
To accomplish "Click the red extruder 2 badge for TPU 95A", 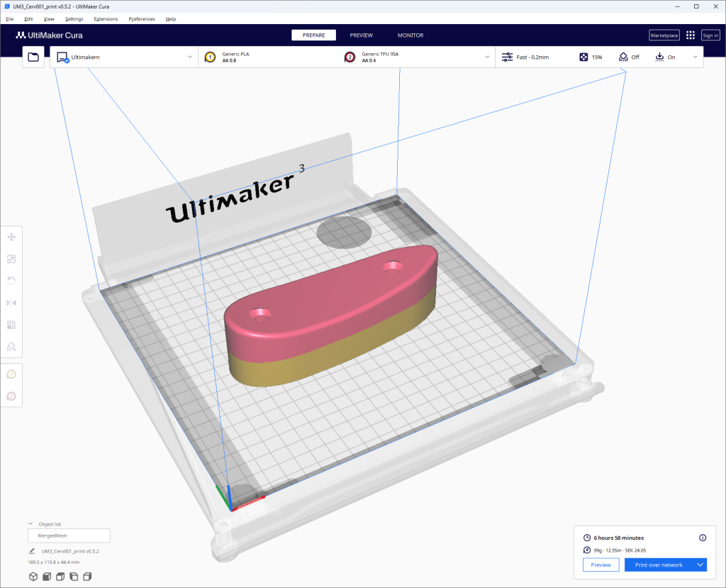I will pos(350,57).
